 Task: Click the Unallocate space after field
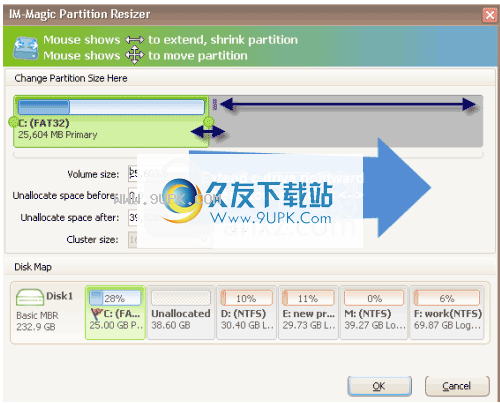click(170, 218)
